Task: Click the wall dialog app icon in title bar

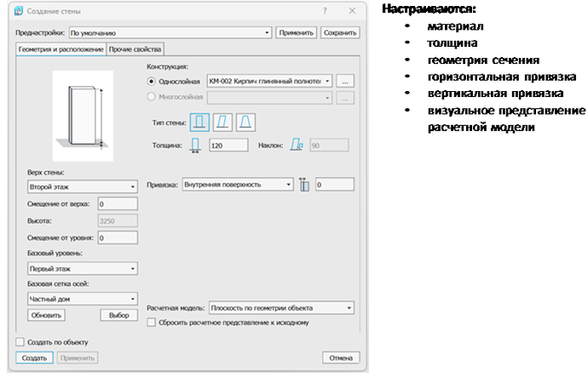Action: tap(19, 11)
